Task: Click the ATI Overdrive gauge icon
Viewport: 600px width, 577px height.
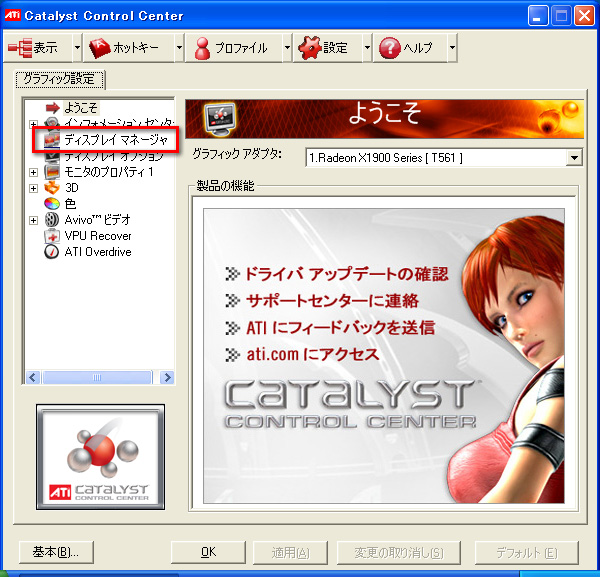Action: click(x=52, y=252)
